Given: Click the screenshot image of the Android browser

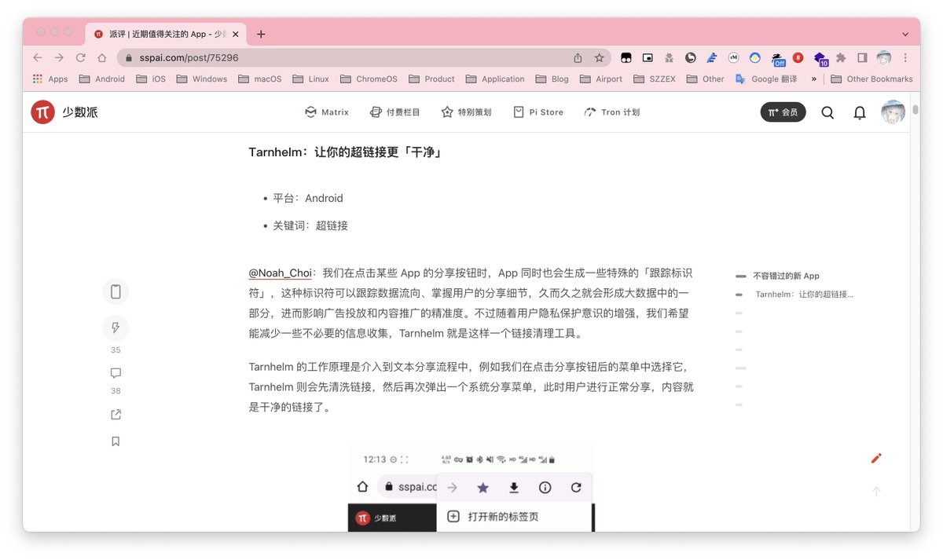Looking at the screenshot, I should [472, 488].
